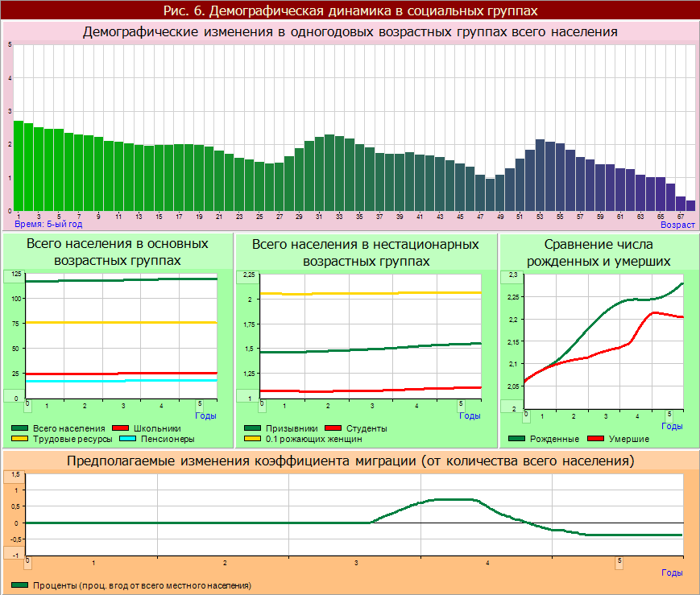Click the '5' x-axis end handle in non-stationary groups chart

461,405
